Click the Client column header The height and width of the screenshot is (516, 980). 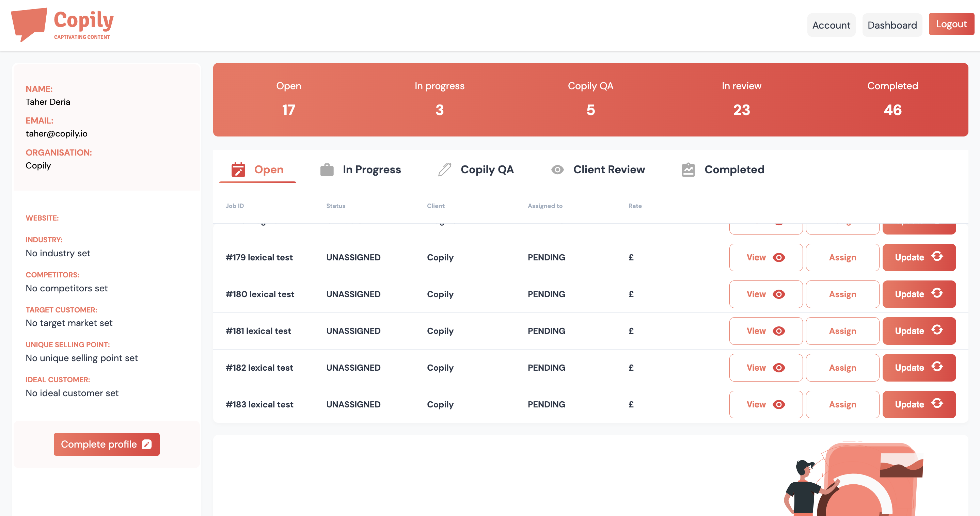tap(436, 206)
